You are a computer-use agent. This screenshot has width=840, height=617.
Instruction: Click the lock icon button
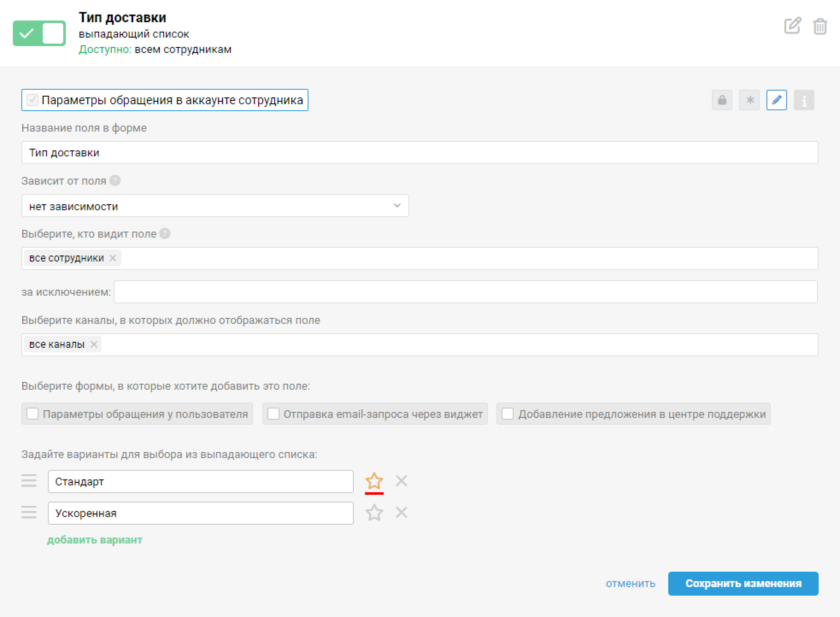(722, 100)
